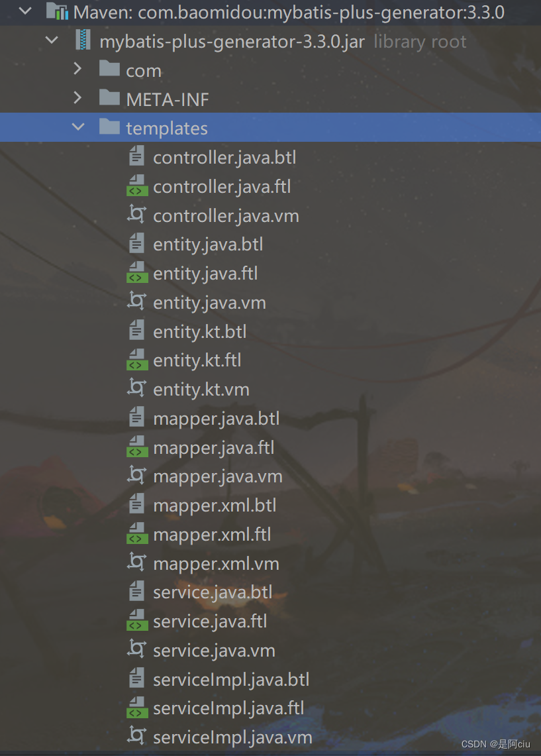
Task: Select file mapper.java.ftl
Action: (214, 447)
